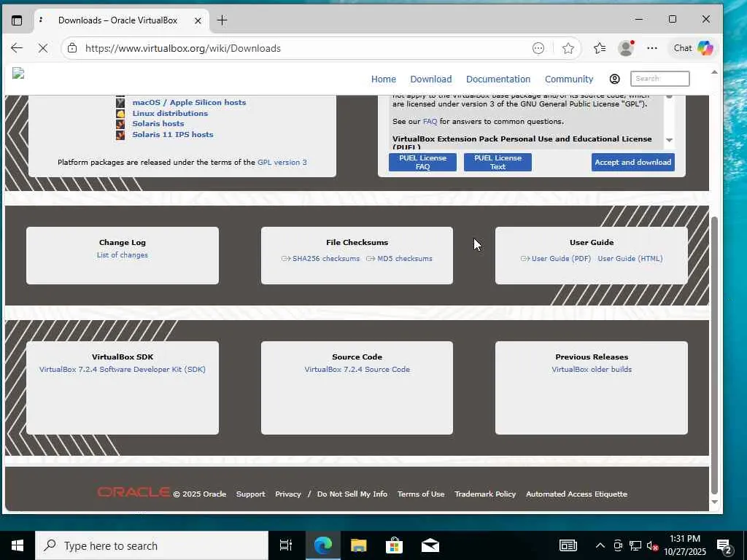This screenshot has height=560, width=747.
Task: Click PUEL License Text button
Action: pyautogui.click(x=498, y=163)
